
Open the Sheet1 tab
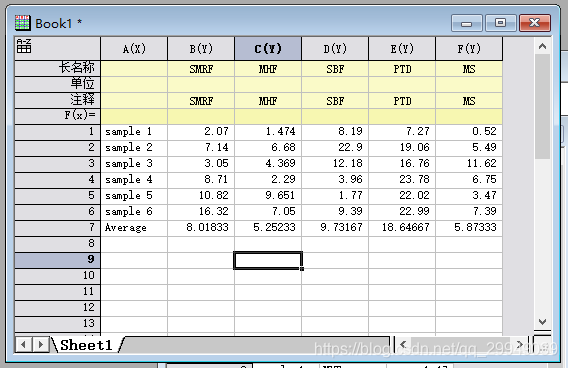click(86, 345)
